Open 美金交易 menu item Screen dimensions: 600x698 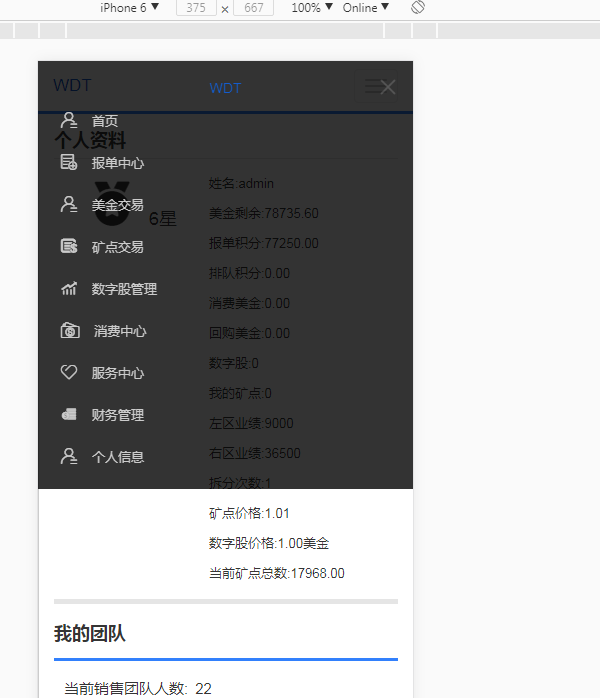click(x=118, y=205)
